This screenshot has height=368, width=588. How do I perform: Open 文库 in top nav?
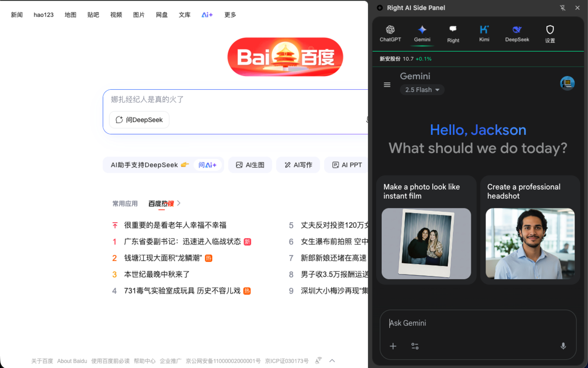point(185,15)
